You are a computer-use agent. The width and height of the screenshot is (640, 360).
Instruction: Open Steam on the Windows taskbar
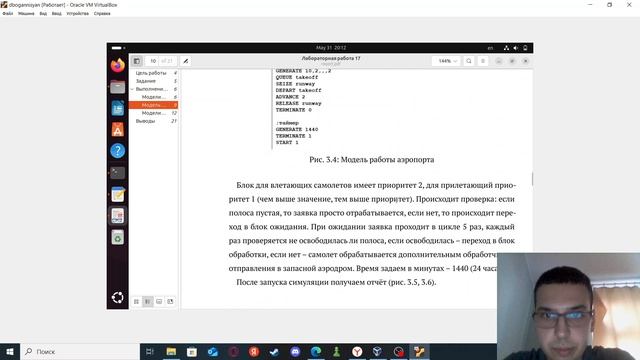pos(274,351)
